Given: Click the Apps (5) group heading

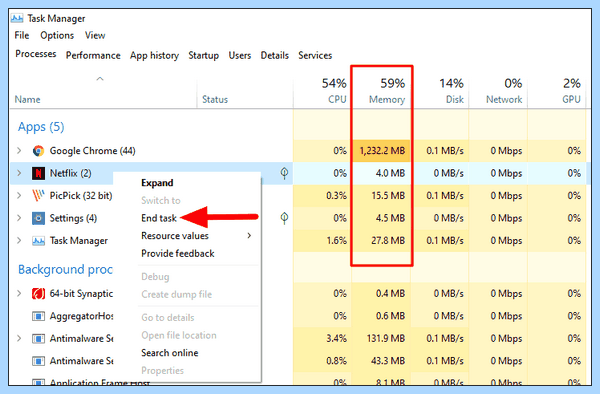Looking at the screenshot, I should click(41, 127).
